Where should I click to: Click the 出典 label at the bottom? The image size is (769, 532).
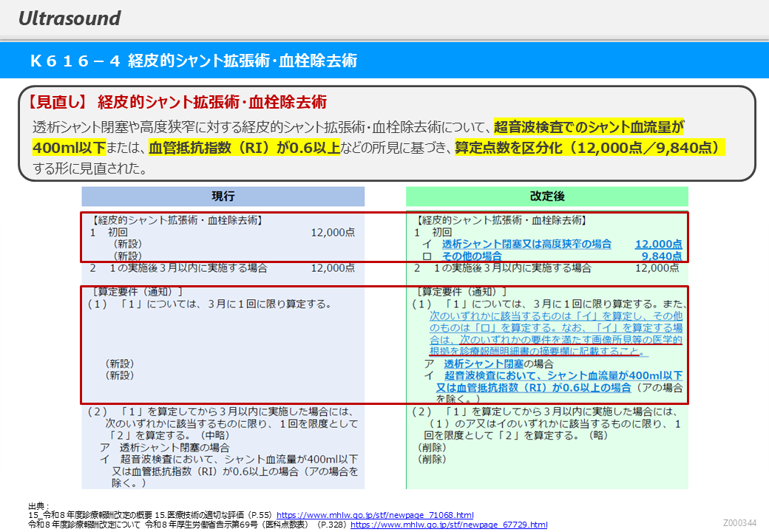[36, 505]
